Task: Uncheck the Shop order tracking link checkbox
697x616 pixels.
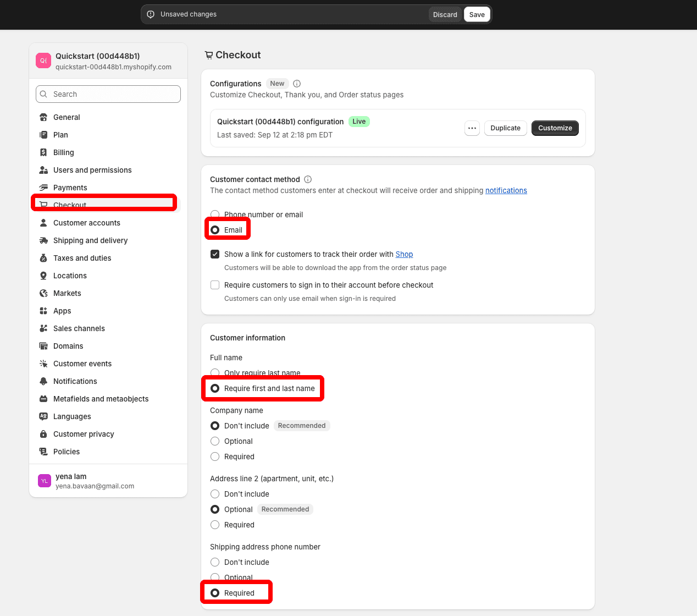Action: pos(215,254)
